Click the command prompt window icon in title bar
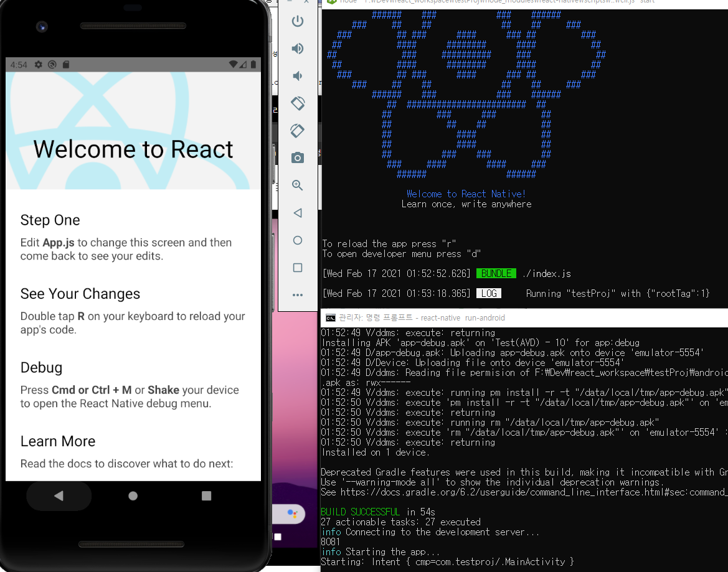Screen dimensions: 728x572 pos(331,318)
